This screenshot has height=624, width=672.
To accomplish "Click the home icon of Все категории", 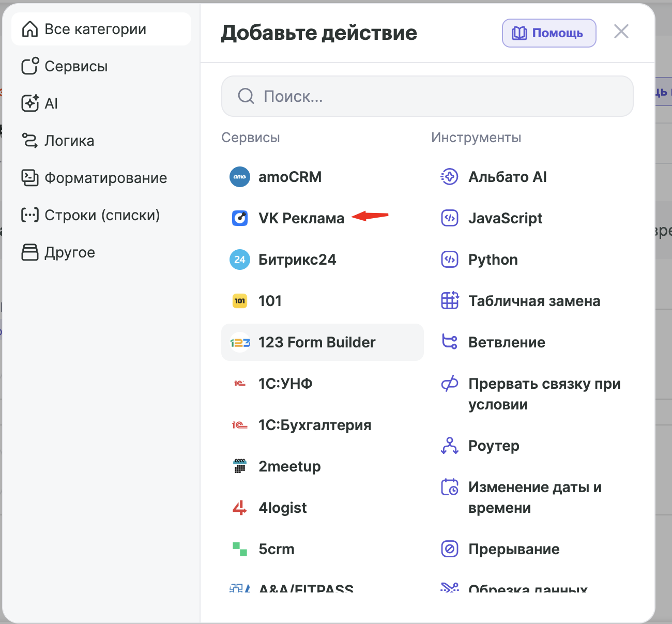I will coord(30,29).
